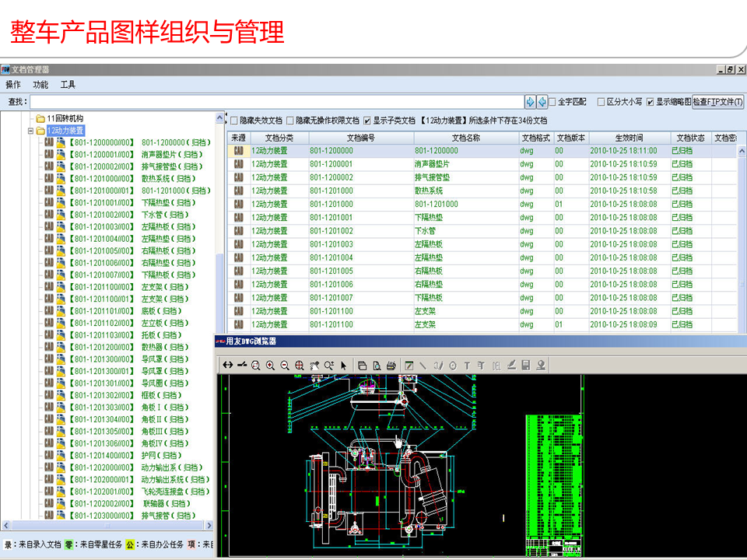
Task: Sort by 文档编号 column header
Action: (361, 138)
